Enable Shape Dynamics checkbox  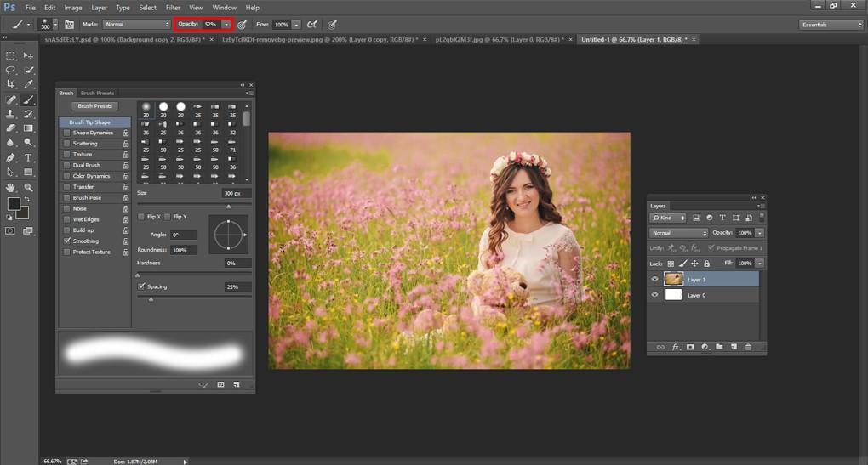[67, 133]
